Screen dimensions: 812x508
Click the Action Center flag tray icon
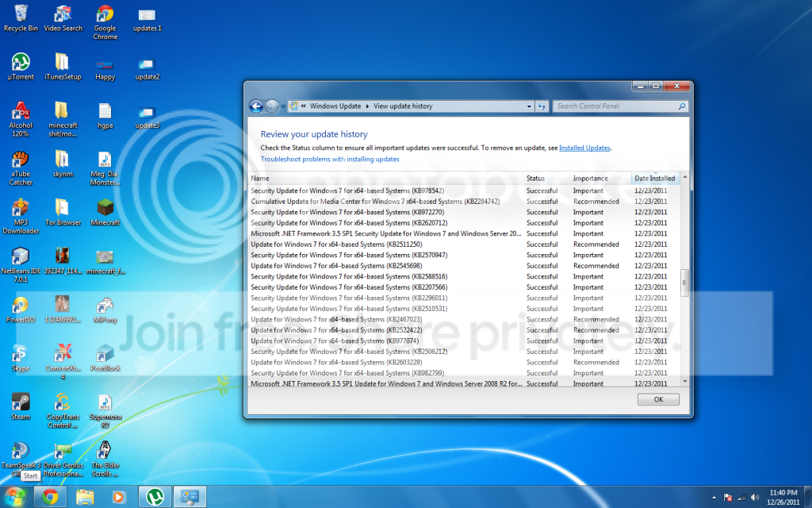pyautogui.click(x=728, y=498)
